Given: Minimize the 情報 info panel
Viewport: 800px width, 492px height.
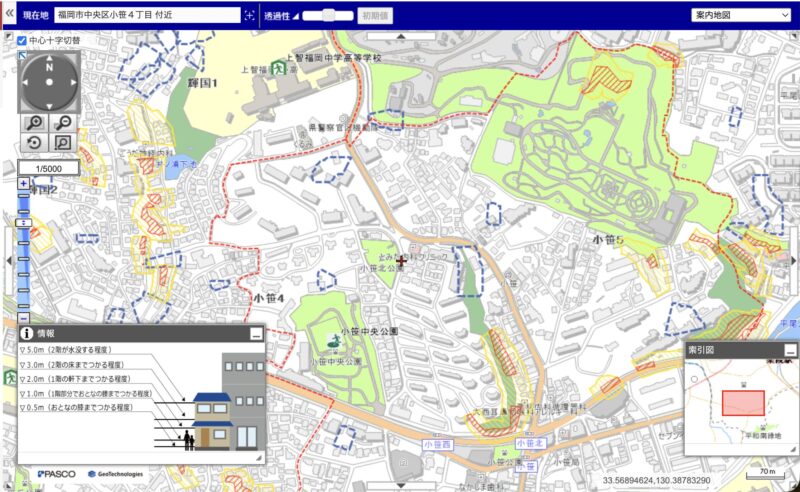Looking at the screenshot, I should click(x=256, y=335).
